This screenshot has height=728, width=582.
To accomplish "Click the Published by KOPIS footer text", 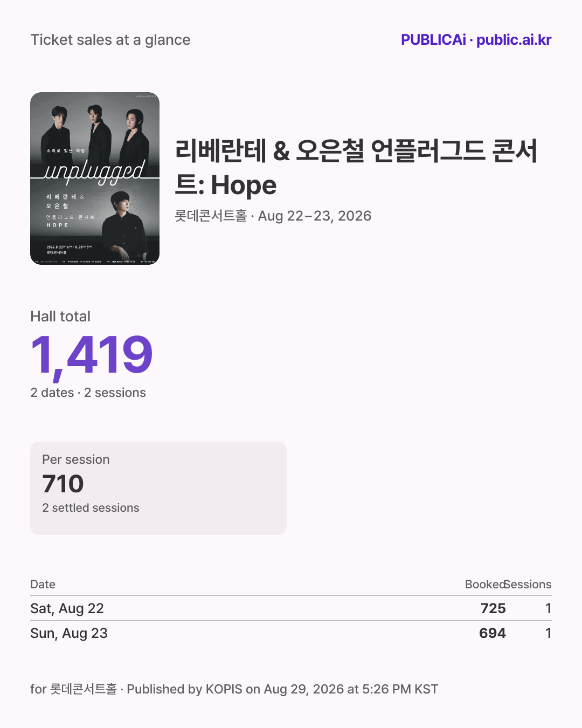I will tap(282, 689).
